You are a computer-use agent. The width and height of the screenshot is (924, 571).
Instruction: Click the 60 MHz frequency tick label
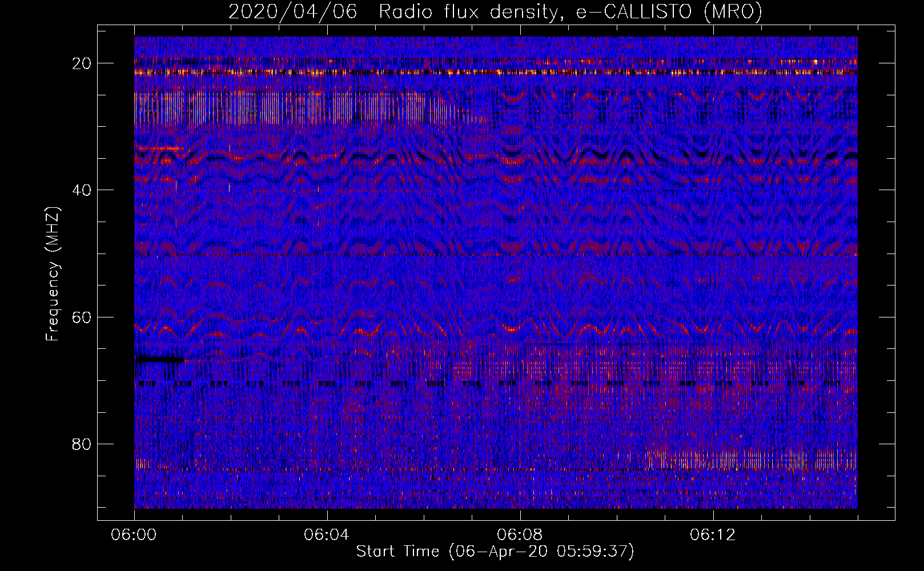(82, 317)
